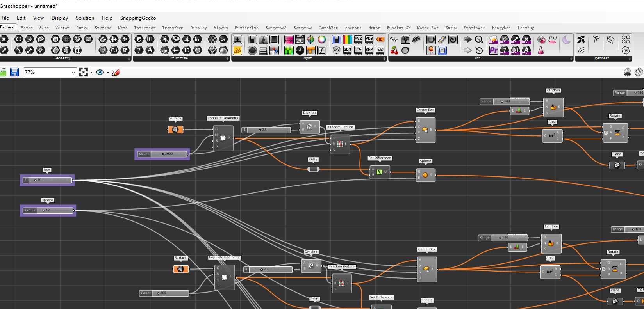Expand the Util panel with its plus
This screenshot has width=644, height=309.
tap(571, 59)
